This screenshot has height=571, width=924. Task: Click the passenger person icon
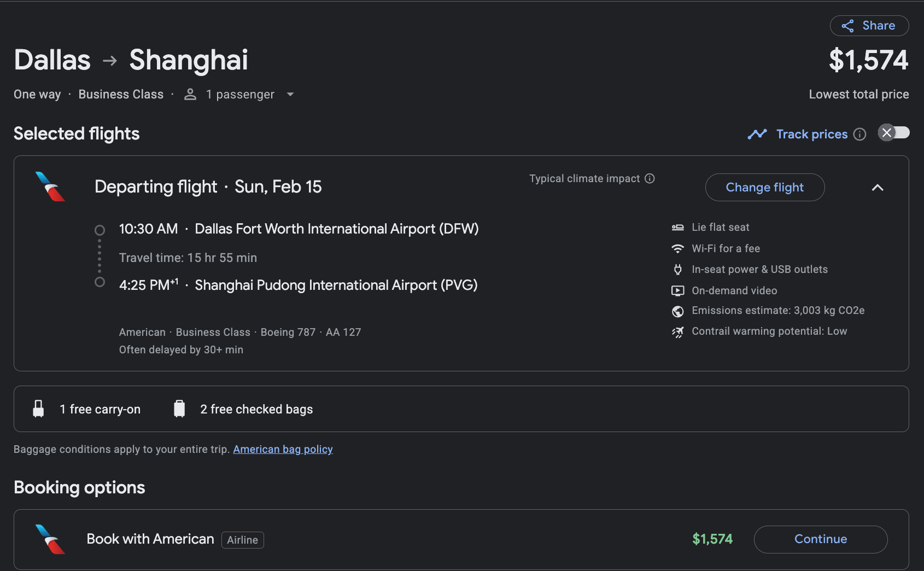190,94
